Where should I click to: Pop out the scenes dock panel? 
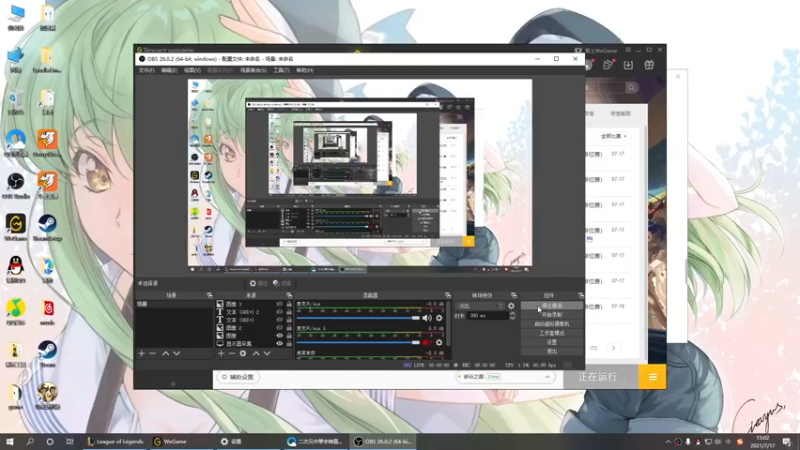(209, 295)
